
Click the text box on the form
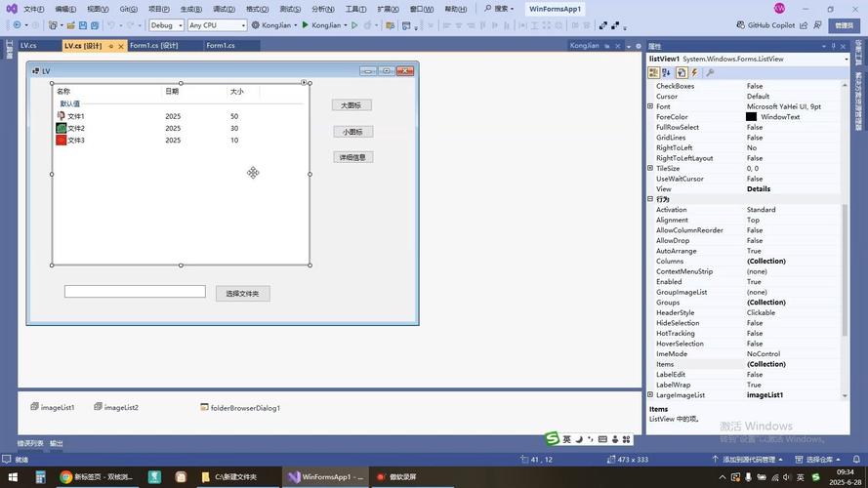point(135,292)
